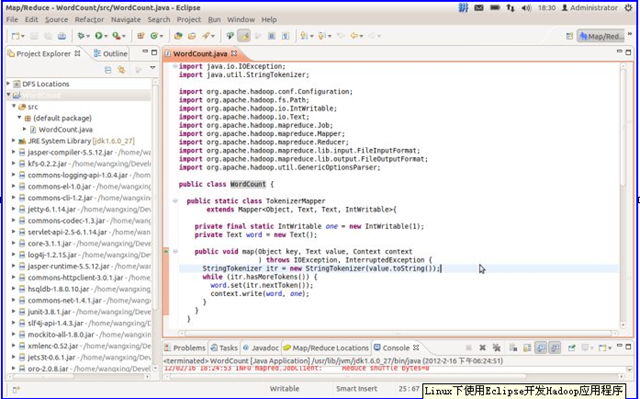Click the Clear Console icon
Screen dimensions: 640x399
tap(513, 348)
